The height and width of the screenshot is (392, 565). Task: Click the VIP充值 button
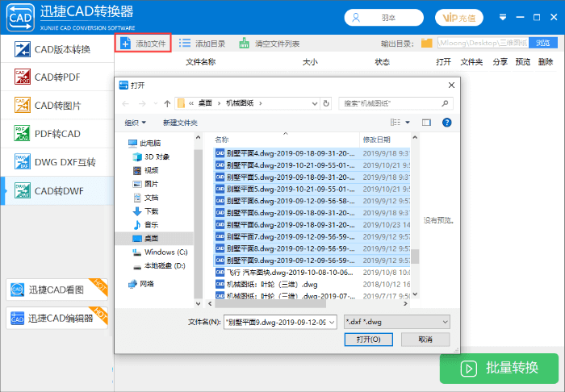click(x=459, y=18)
